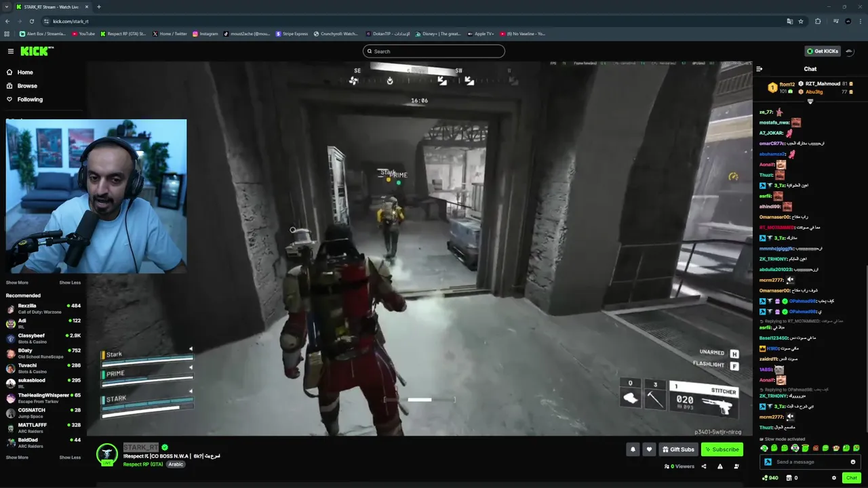The width and height of the screenshot is (868, 488).
Task: Open the hamburger sidebar menu
Action: pos(11,51)
